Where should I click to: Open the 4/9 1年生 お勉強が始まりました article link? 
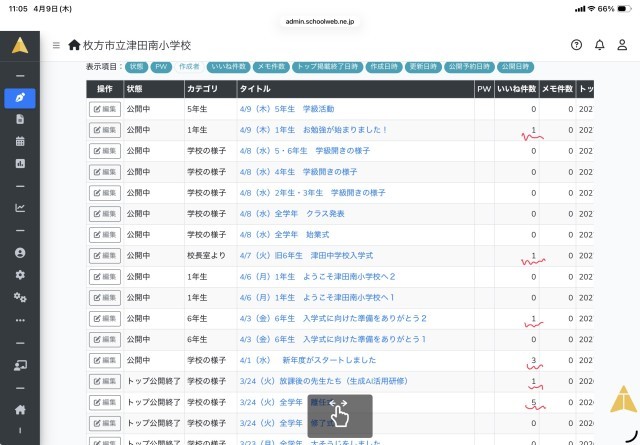click(x=313, y=130)
